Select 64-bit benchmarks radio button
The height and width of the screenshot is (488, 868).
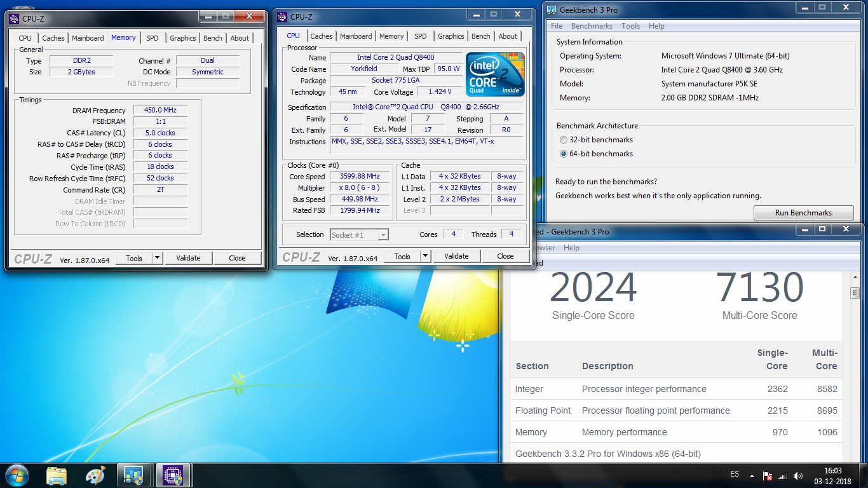[x=563, y=154]
